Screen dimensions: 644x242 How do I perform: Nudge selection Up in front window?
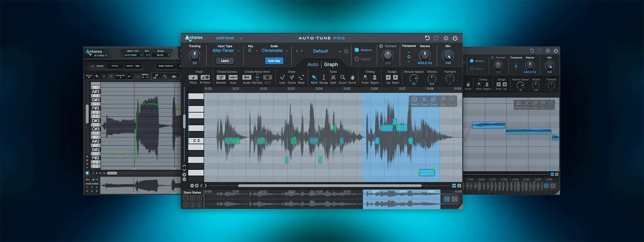388,77
